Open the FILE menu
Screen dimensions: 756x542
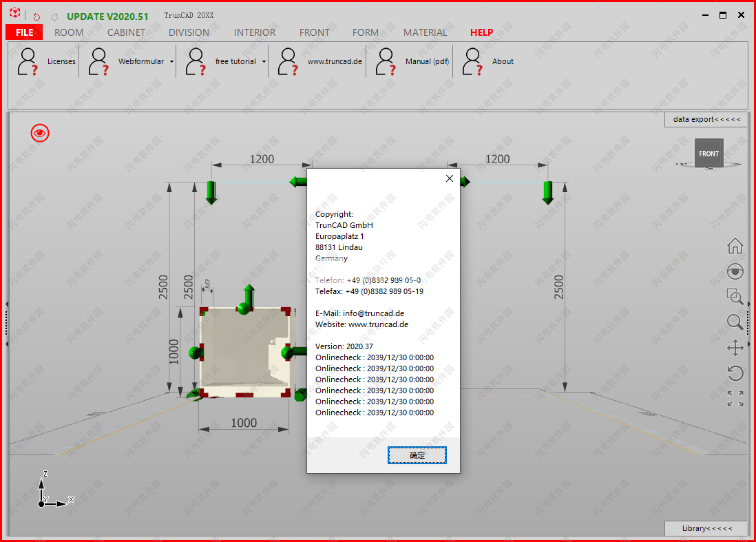pos(24,32)
